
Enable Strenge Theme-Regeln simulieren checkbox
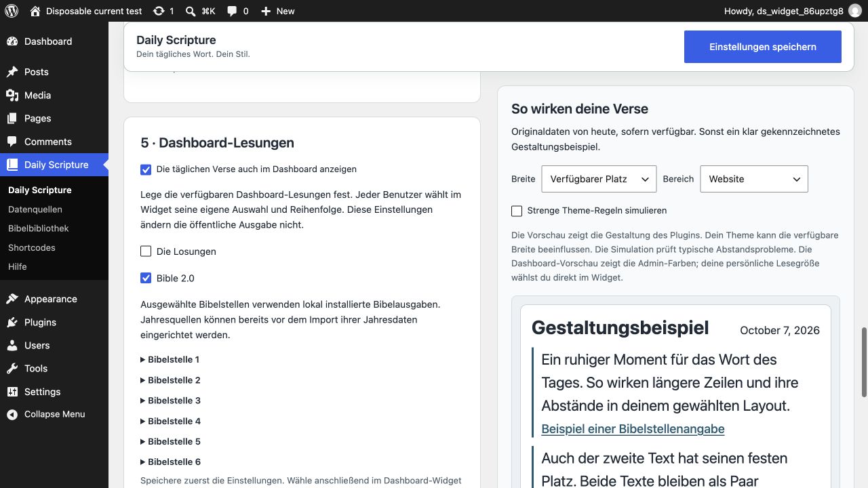click(517, 211)
